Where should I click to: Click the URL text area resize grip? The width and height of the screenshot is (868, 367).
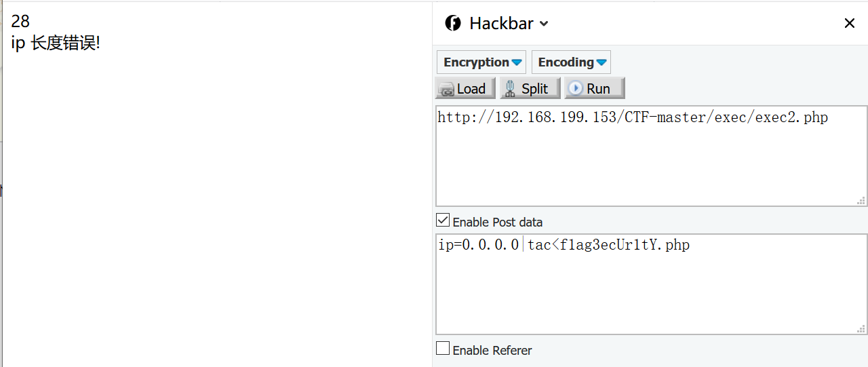[x=861, y=200]
